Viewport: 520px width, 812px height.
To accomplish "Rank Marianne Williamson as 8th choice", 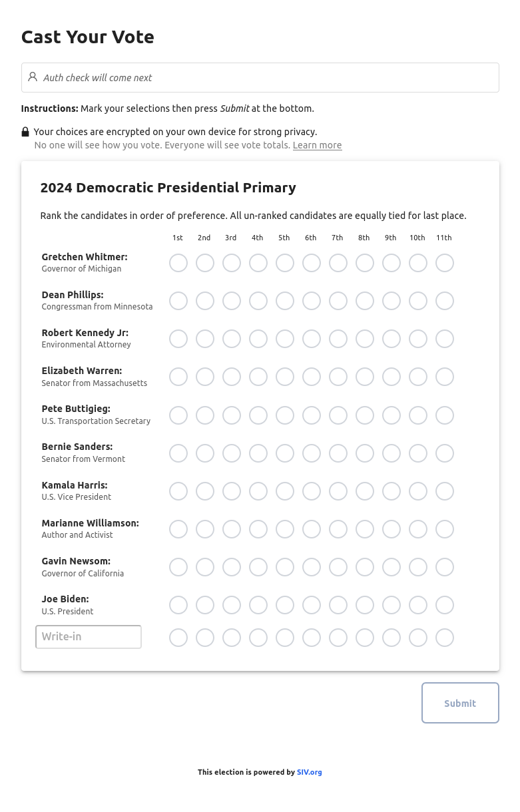I will click(365, 529).
